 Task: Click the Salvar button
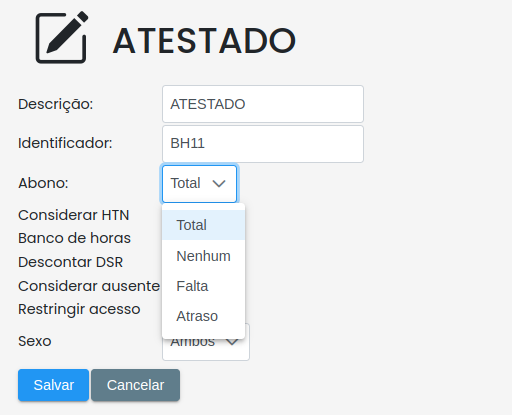point(53,385)
